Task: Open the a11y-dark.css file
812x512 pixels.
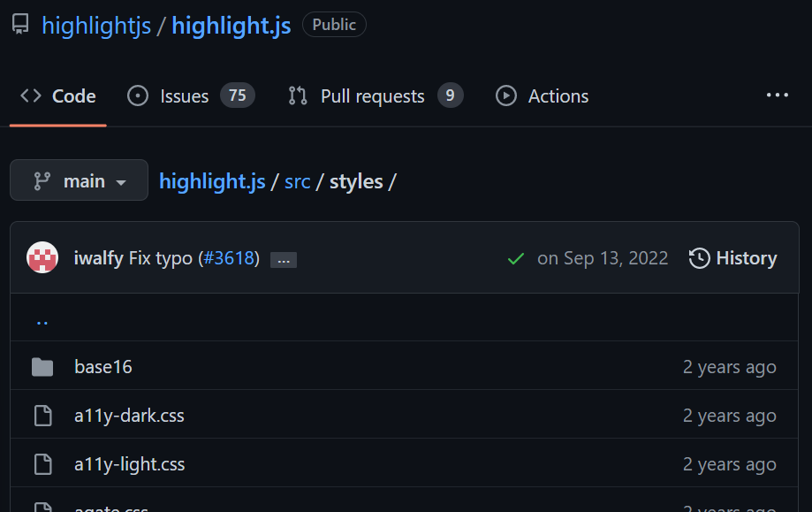Action: tap(130, 416)
